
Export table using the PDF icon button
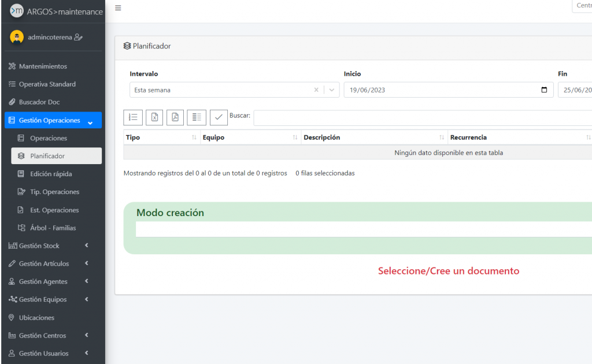tap(175, 117)
